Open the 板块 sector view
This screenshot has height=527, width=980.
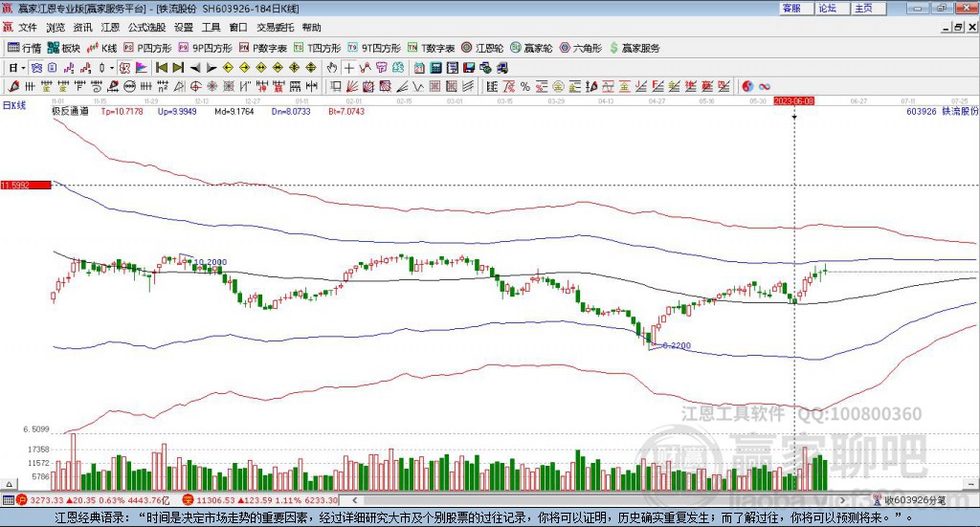(64, 48)
